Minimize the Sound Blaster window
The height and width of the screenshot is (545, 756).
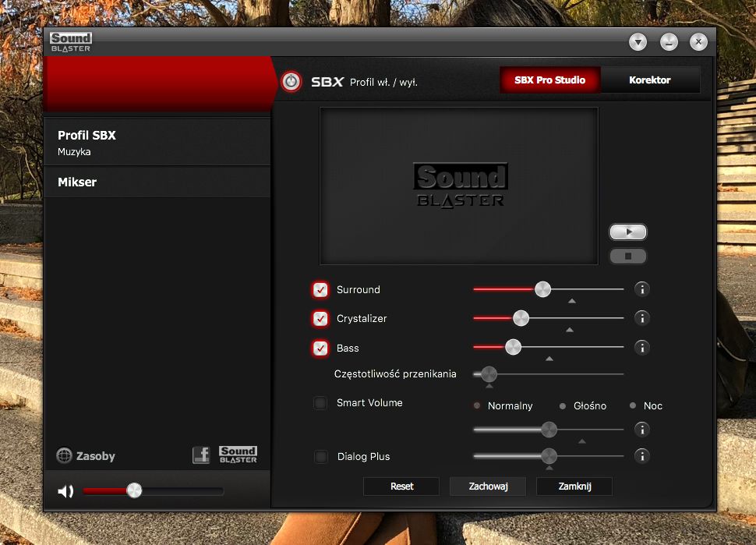tap(669, 42)
